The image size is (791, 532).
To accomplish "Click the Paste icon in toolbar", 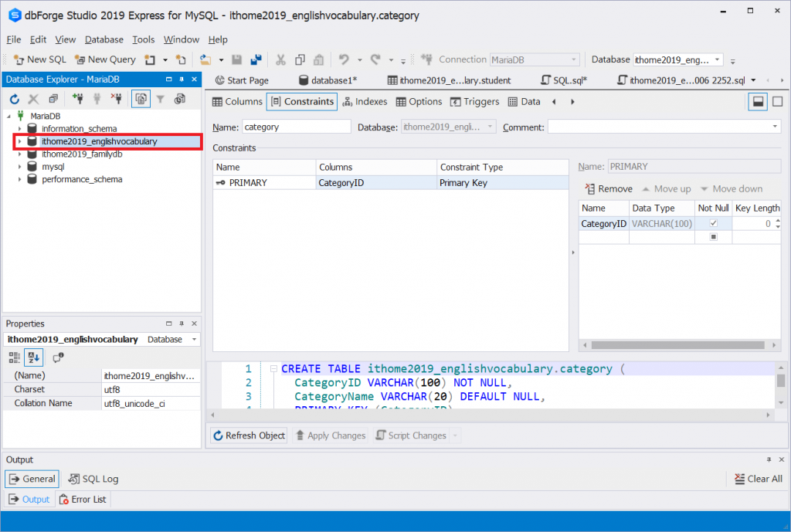I will pyautogui.click(x=318, y=60).
